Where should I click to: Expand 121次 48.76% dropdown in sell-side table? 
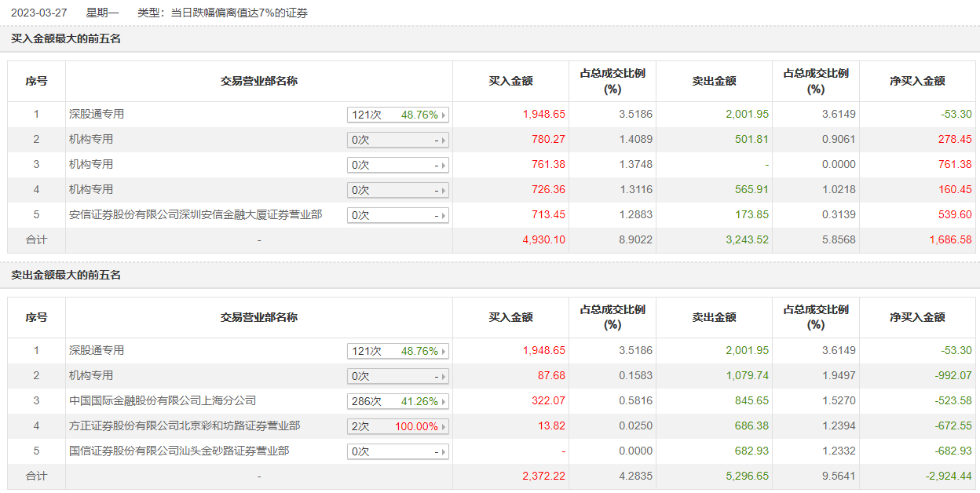[x=398, y=351]
